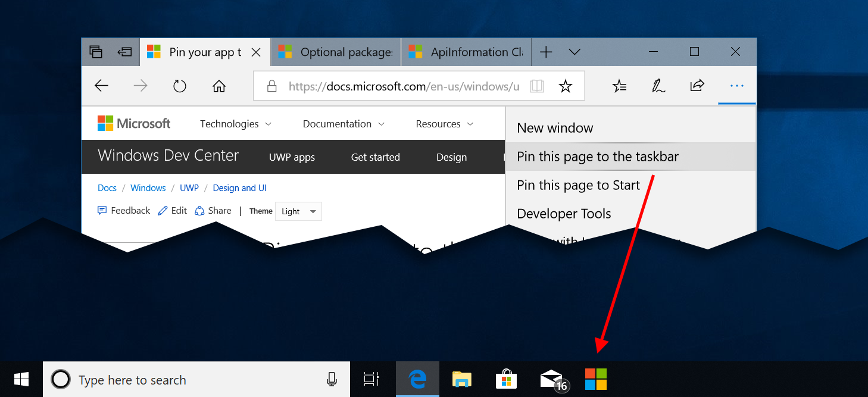Click the Microsoft logo on page
Image resolution: width=868 pixels, height=397 pixels.
pos(134,123)
